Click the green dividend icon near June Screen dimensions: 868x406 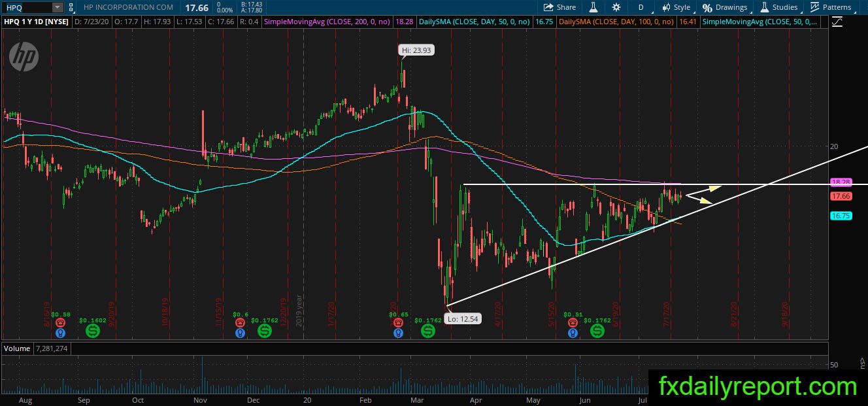pyautogui.click(x=597, y=331)
